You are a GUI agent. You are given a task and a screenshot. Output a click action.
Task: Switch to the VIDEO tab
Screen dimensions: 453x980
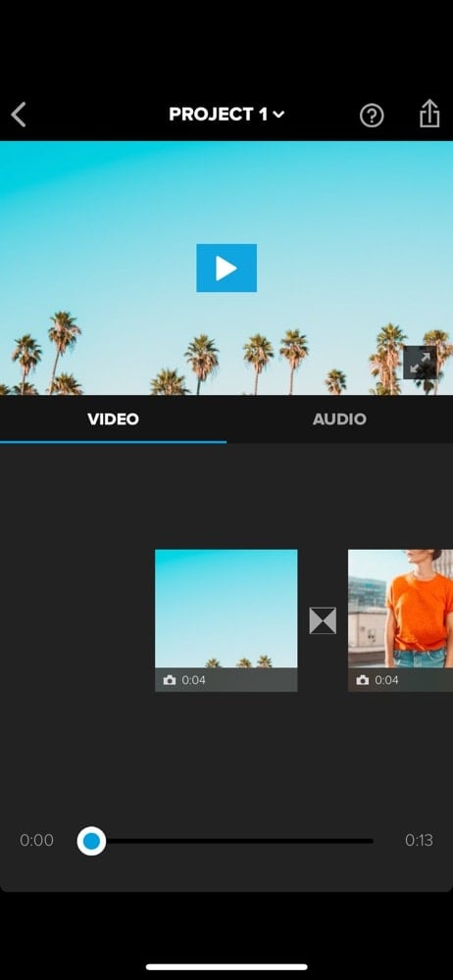point(114,418)
